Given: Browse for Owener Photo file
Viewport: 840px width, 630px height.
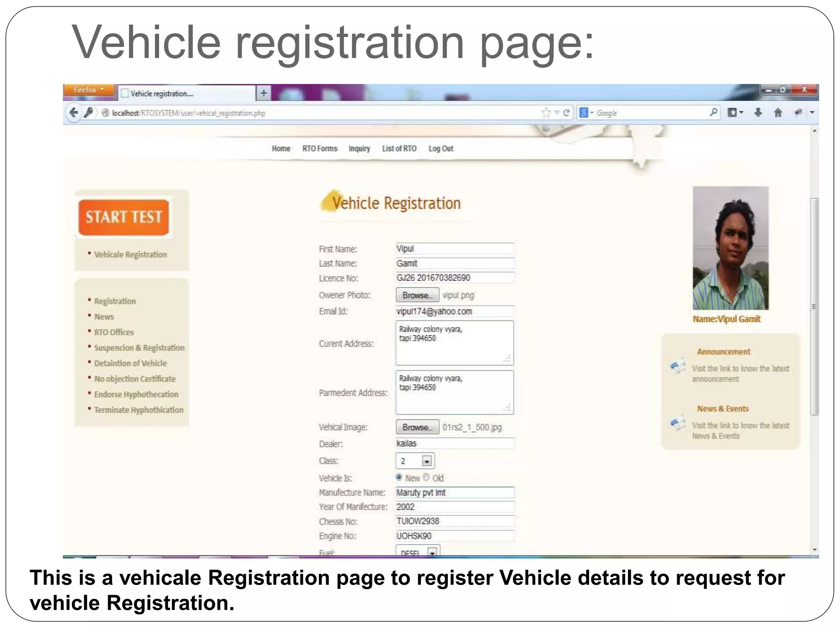Looking at the screenshot, I should click(x=417, y=295).
